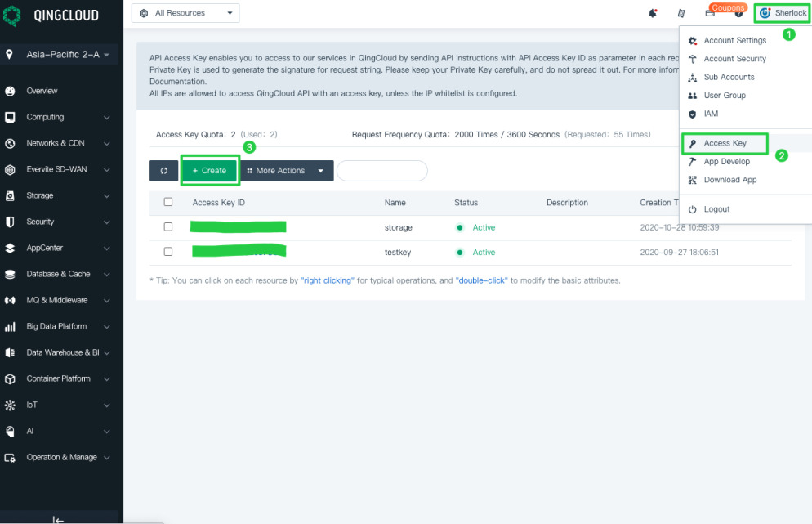Click the search input field
This screenshot has height=524, width=812.
coord(382,171)
